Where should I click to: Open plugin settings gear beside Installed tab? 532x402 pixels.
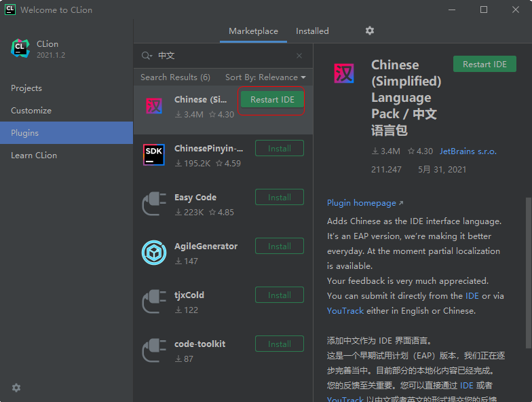(x=370, y=31)
